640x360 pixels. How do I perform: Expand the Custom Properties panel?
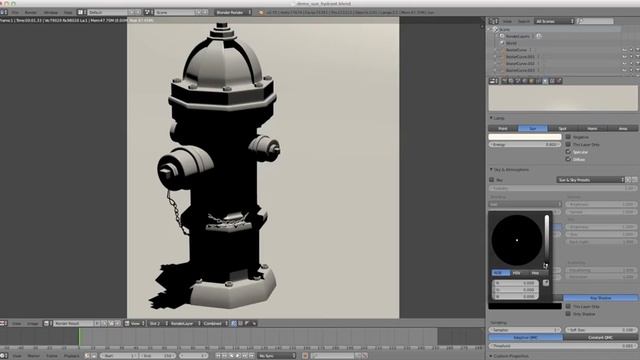[x=491, y=356]
